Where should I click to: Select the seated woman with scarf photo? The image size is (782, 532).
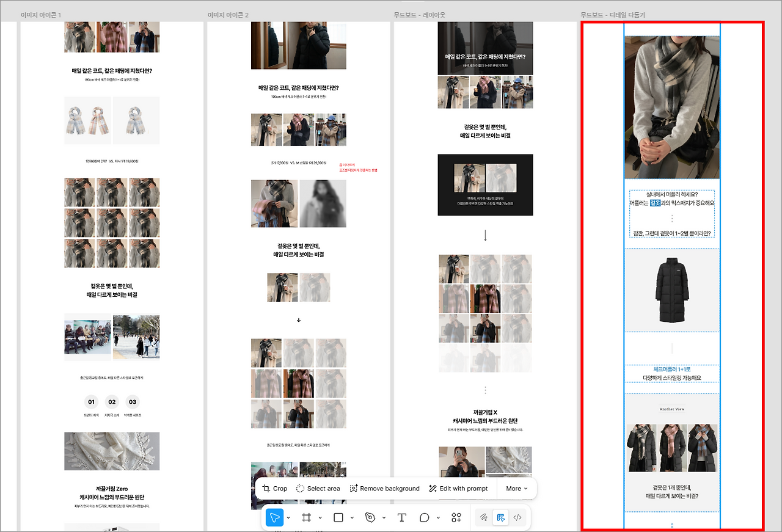pyautogui.click(x=672, y=107)
